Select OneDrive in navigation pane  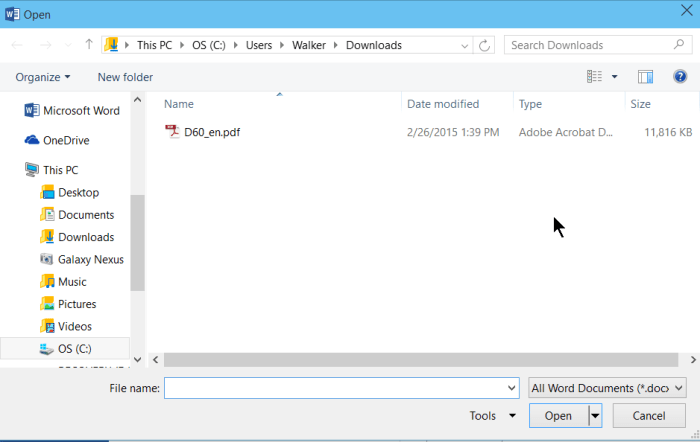pos(57,140)
